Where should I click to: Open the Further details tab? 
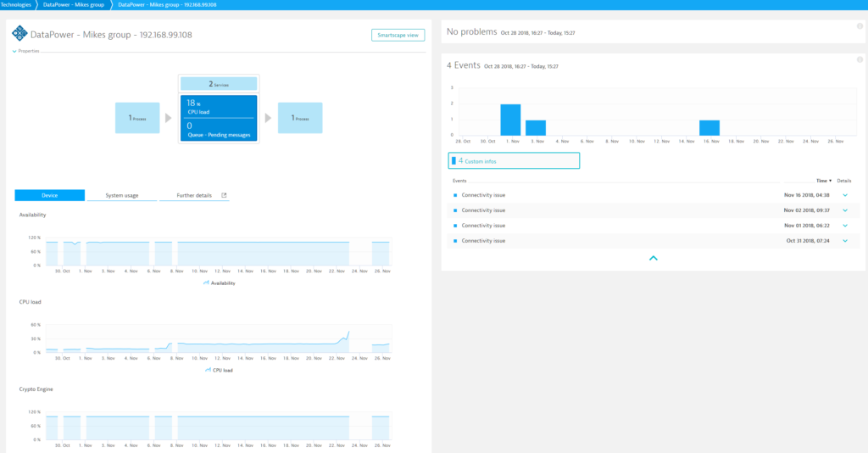coord(194,195)
